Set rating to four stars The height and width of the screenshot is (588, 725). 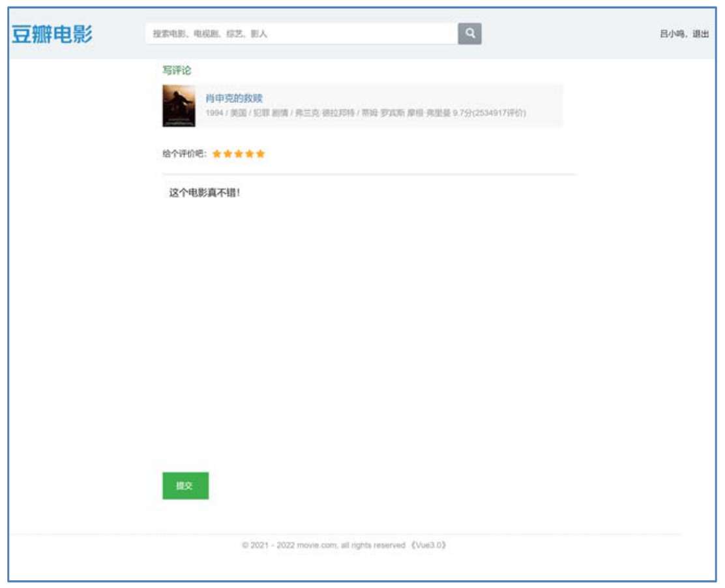tap(249, 153)
